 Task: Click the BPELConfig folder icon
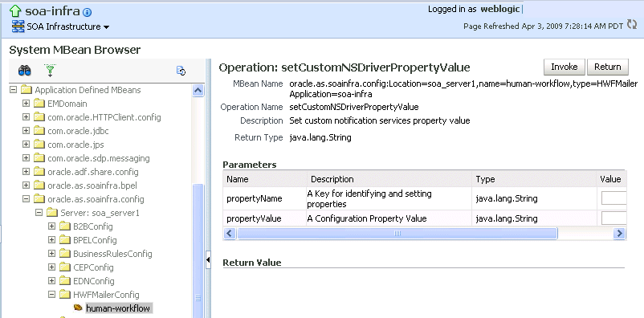tap(65, 240)
